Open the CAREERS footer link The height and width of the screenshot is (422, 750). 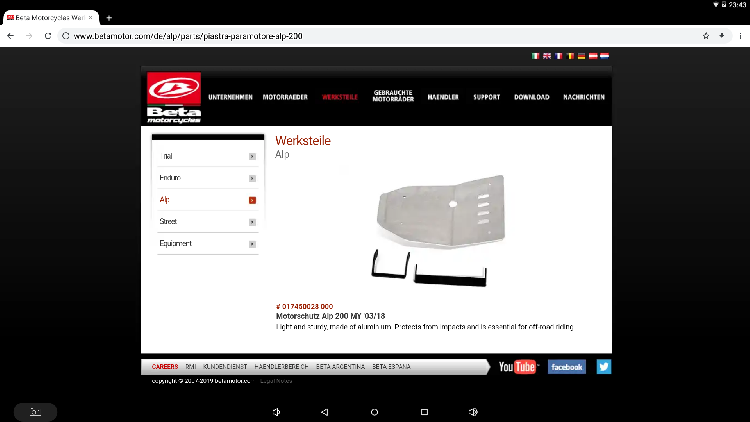tap(165, 366)
